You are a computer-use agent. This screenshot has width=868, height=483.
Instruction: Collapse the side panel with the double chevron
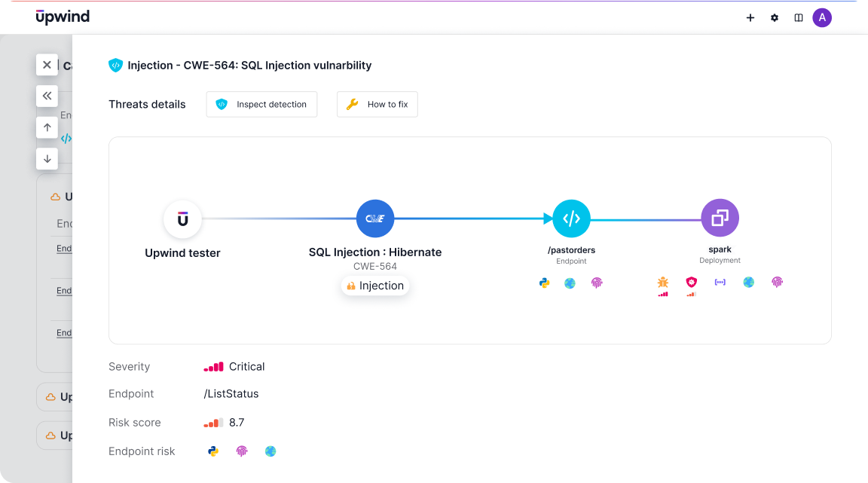click(47, 96)
